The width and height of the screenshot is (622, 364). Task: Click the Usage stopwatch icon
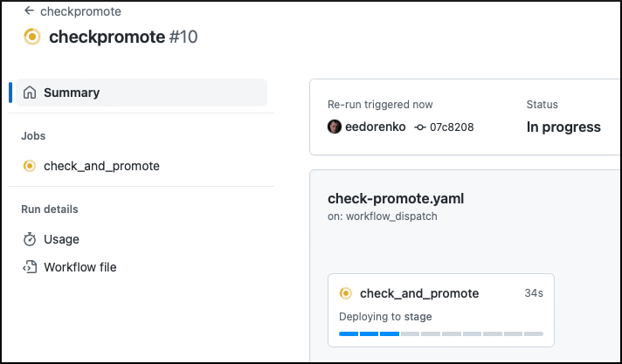(x=30, y=239)
